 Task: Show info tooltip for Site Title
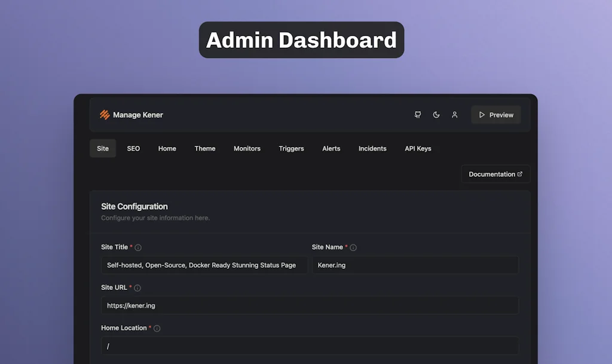(138, 247)
